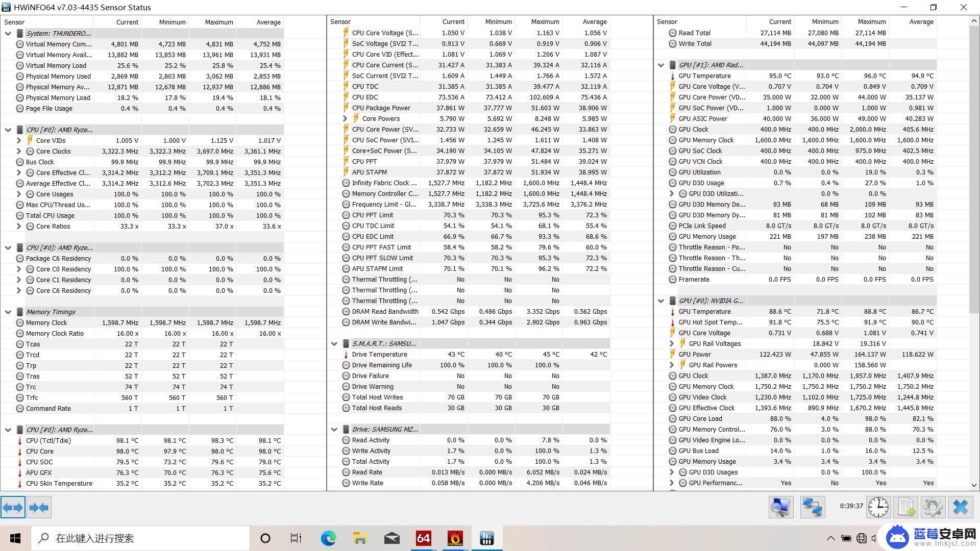Reset the elapsed time clock icon
This screenshot has width=980, height=551.
[x=878, y=507]
